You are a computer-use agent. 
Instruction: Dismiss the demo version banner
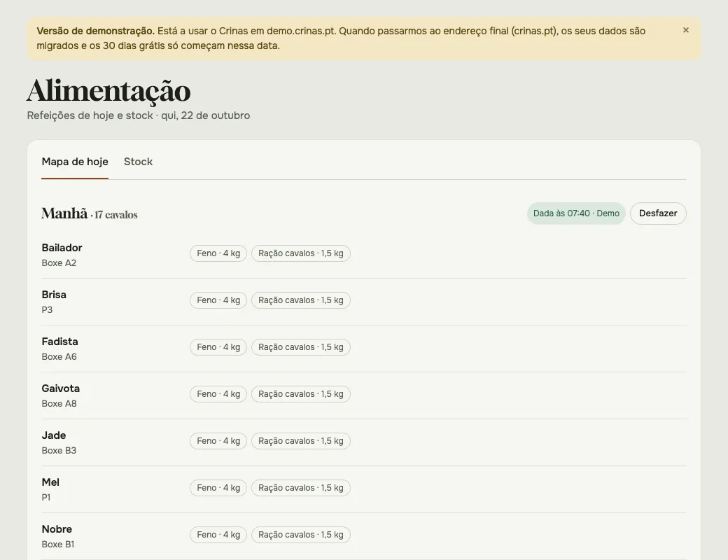pos(686,30)
